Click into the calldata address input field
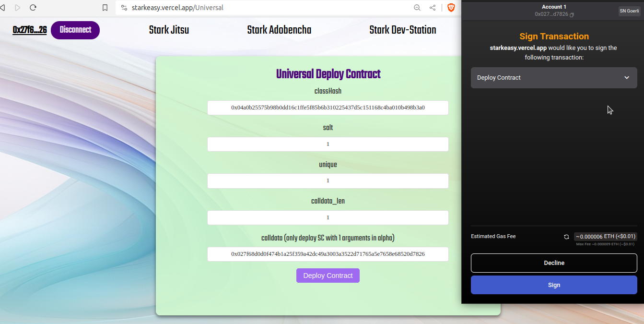The height and width of the screenshot is (324, 644). coord(328,254)
